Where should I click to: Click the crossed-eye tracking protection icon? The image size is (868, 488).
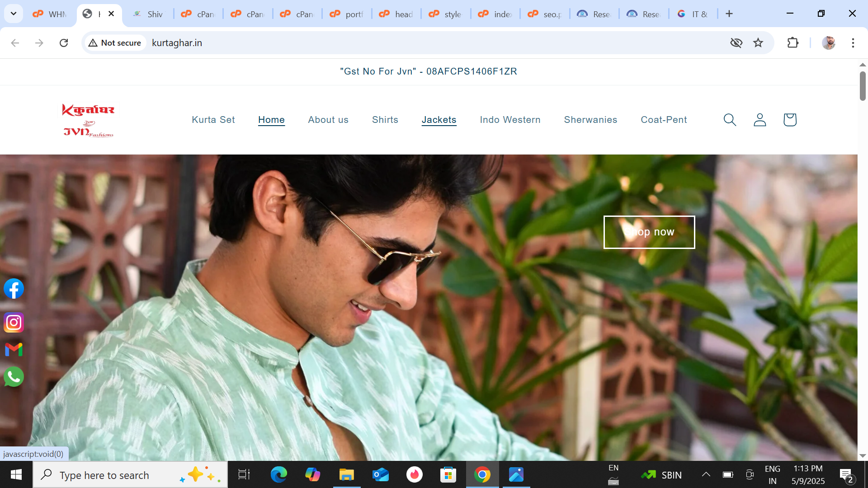click(736, 43)
